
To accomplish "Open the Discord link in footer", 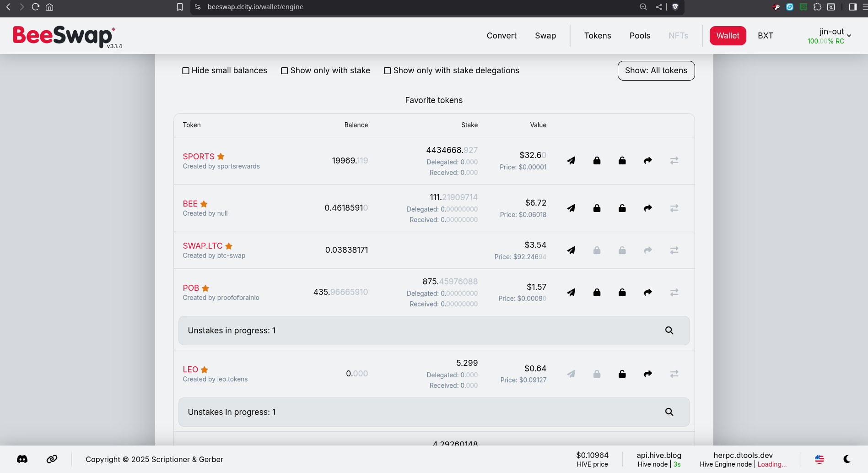I will 22,459.
